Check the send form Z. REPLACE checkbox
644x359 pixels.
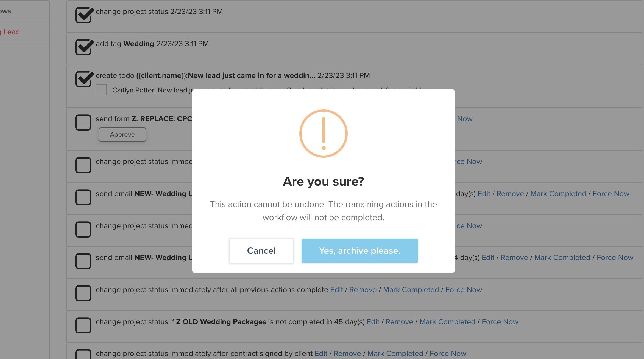click(x=83, y=122)
